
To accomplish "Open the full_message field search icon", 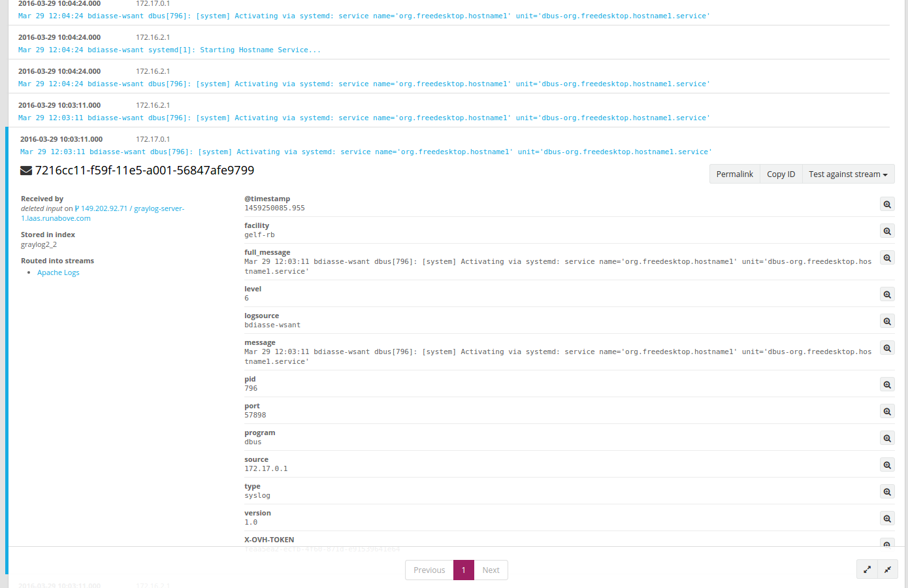I will 886,257.
